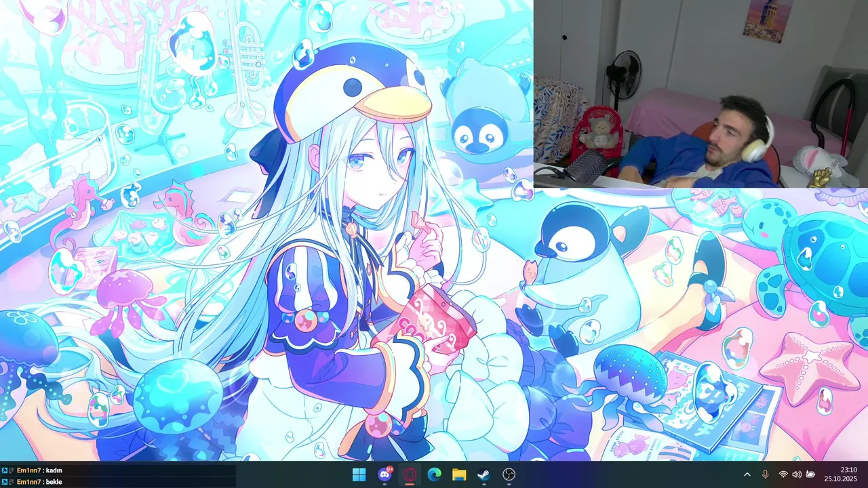Click the chat message 'kadın'
The height and width of the screenshot is (488, 868).
coord(54,470)
